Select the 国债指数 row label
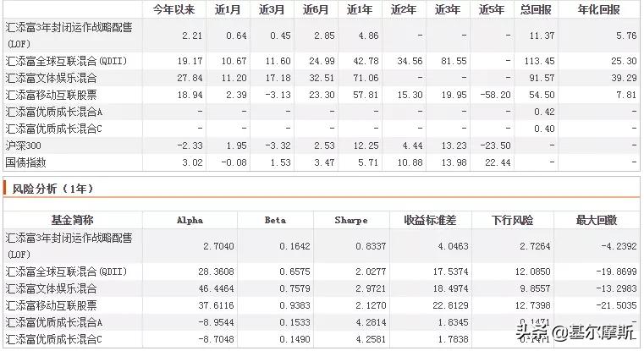The width and height of the screenshot is (644, 351). [25, 162]
